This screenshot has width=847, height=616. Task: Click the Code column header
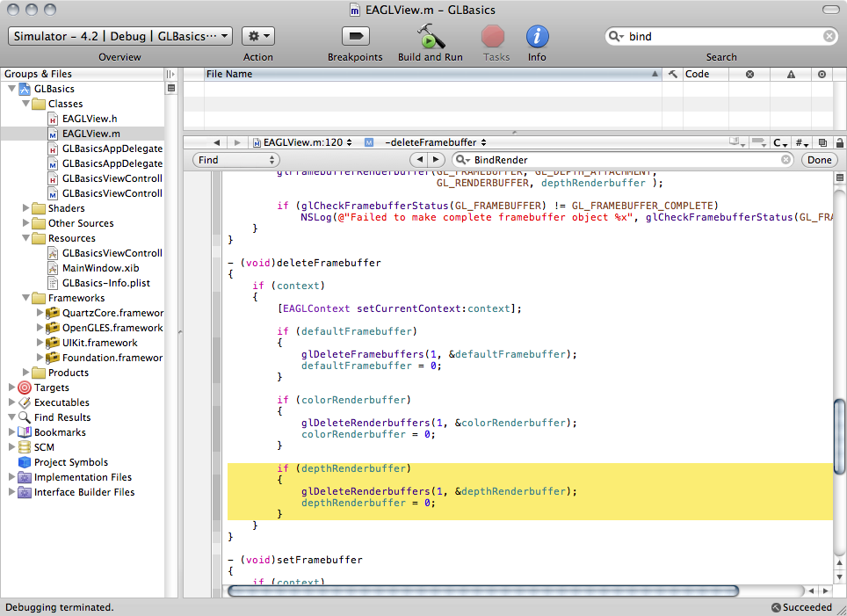(706, 74)
